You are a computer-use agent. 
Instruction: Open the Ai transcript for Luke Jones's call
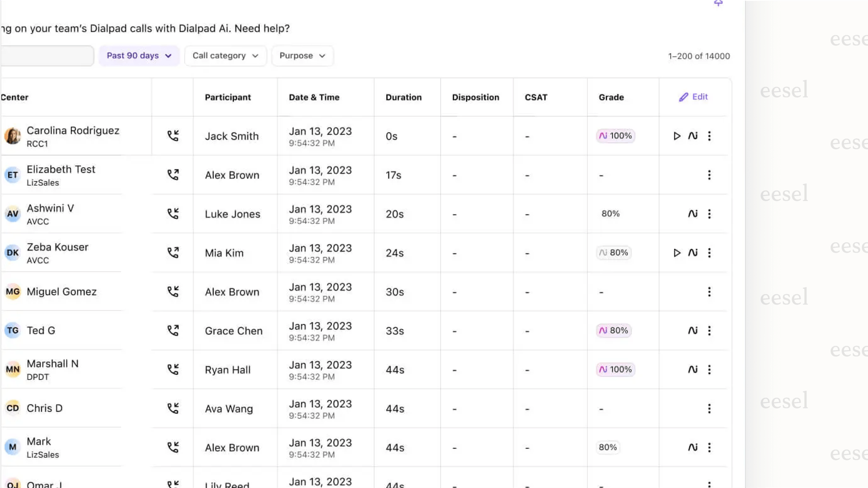coord(693,214)
